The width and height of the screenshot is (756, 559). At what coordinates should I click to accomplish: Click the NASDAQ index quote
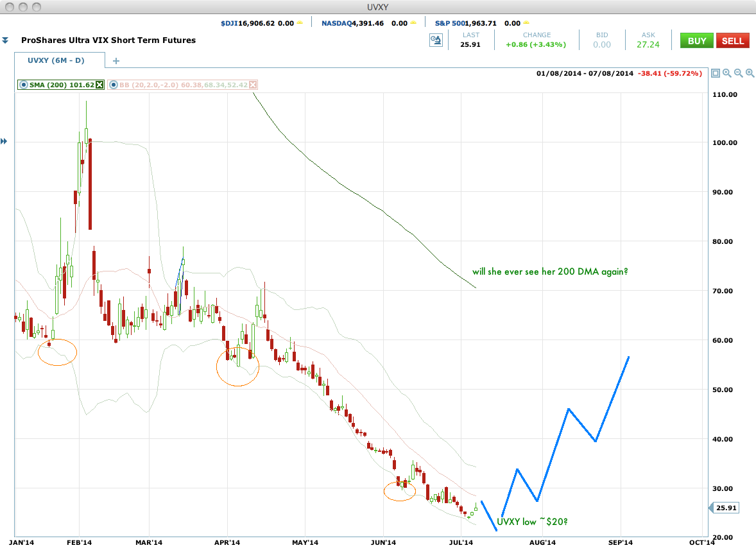365,23
